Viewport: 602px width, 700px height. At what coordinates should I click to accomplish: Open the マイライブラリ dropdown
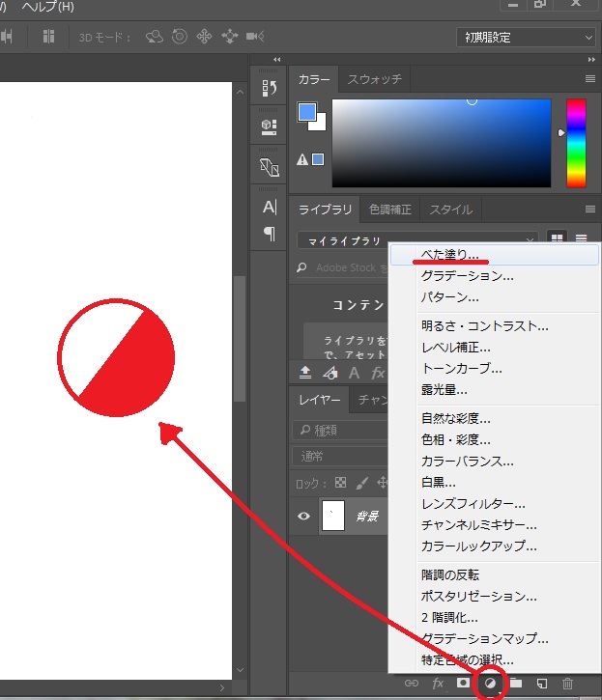(x=417, y=241)
